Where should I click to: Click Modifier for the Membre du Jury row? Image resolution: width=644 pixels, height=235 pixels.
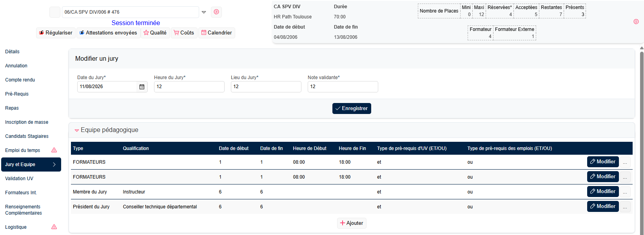tap(603, 192)
